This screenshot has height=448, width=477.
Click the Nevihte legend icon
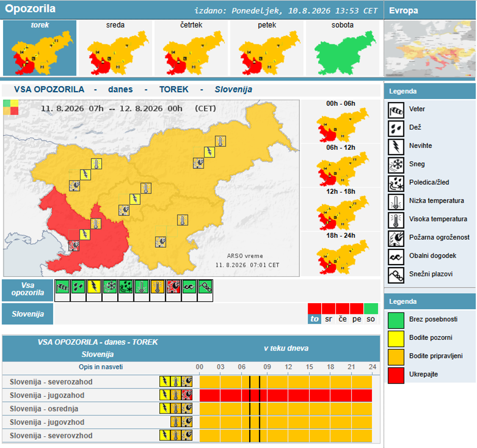click(396, 147)
